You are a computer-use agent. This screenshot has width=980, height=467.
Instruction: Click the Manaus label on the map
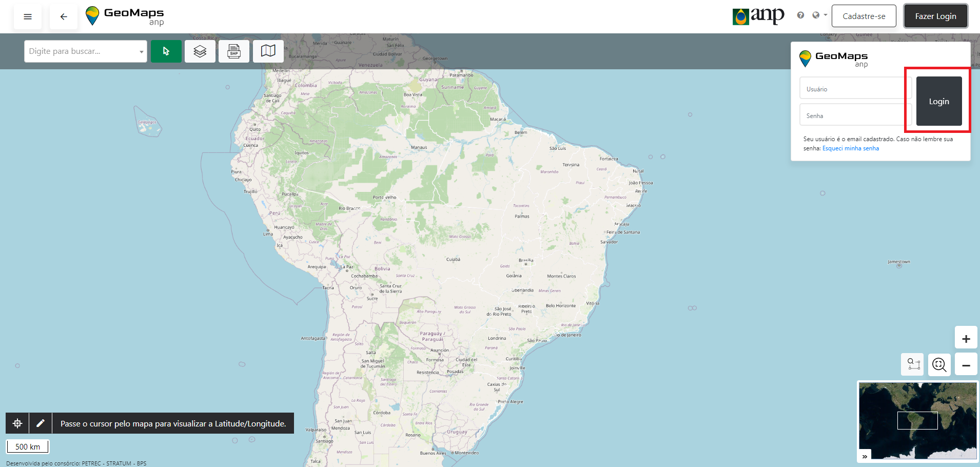click(x=419, y=147)
